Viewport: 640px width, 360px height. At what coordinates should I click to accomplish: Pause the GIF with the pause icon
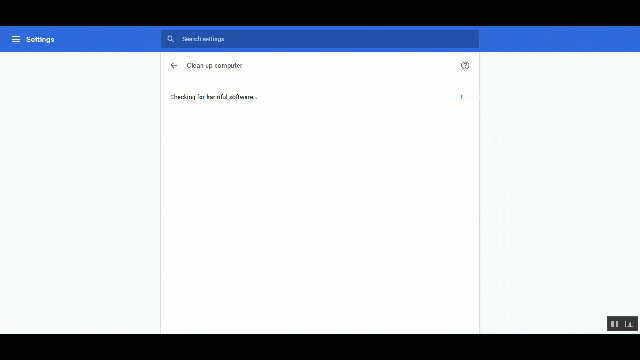(x=614, y=324)
